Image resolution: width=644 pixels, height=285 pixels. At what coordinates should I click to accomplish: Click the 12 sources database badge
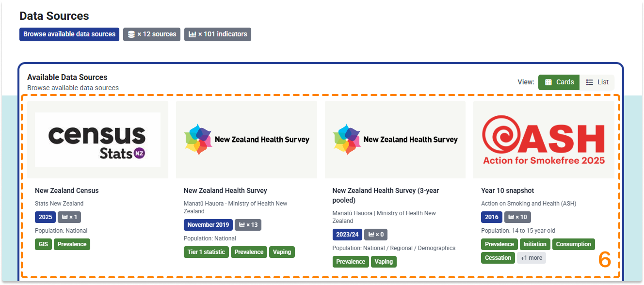[x=152, y=34]
